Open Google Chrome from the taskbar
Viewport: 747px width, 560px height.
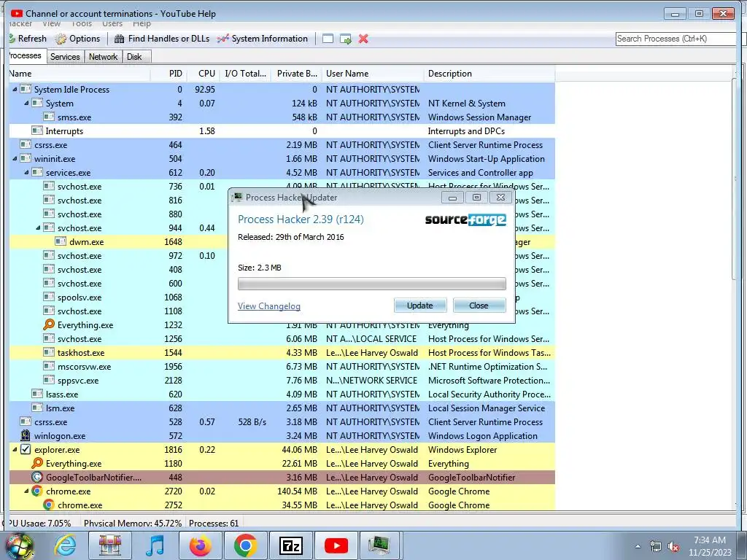245,545
